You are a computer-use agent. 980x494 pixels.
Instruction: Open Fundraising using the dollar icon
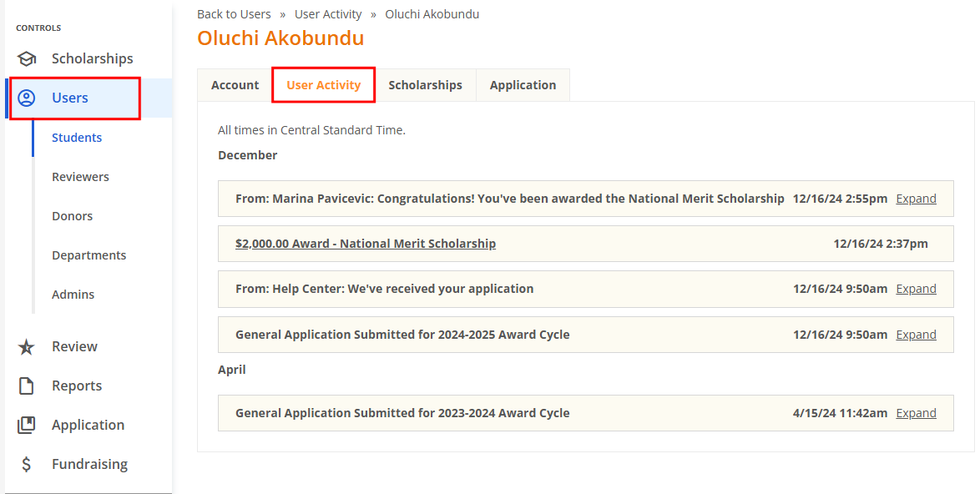pos(24,464)
